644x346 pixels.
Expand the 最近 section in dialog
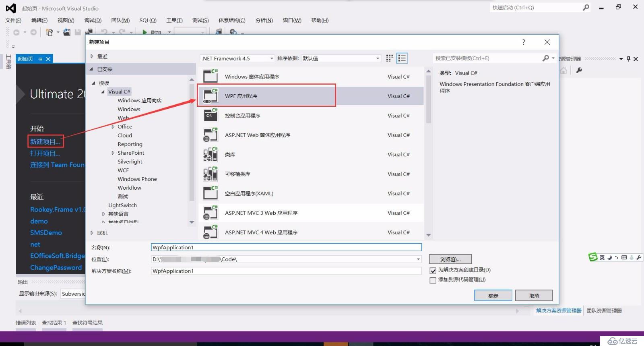pyautogui.click(x=92, y=56)
